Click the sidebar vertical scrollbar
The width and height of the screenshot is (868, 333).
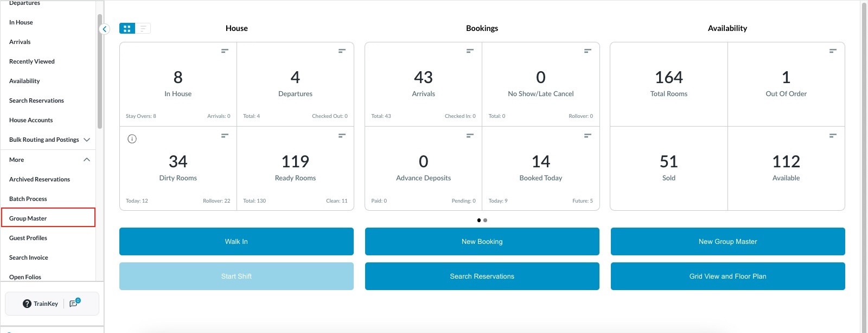click(100, 71)
